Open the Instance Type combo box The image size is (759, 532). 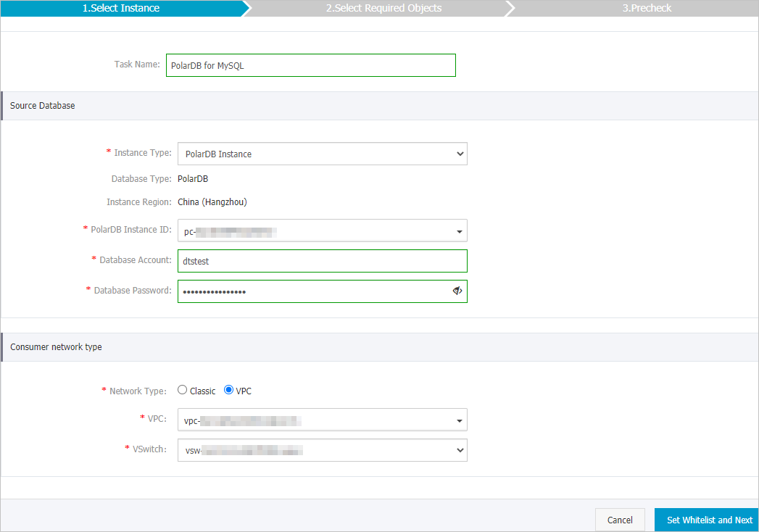[322, 154]
